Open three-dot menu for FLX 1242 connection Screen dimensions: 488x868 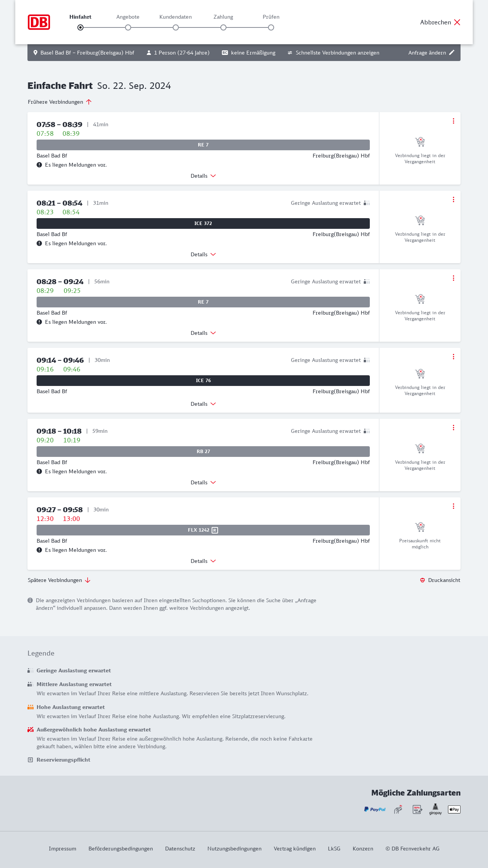(453, 506)
